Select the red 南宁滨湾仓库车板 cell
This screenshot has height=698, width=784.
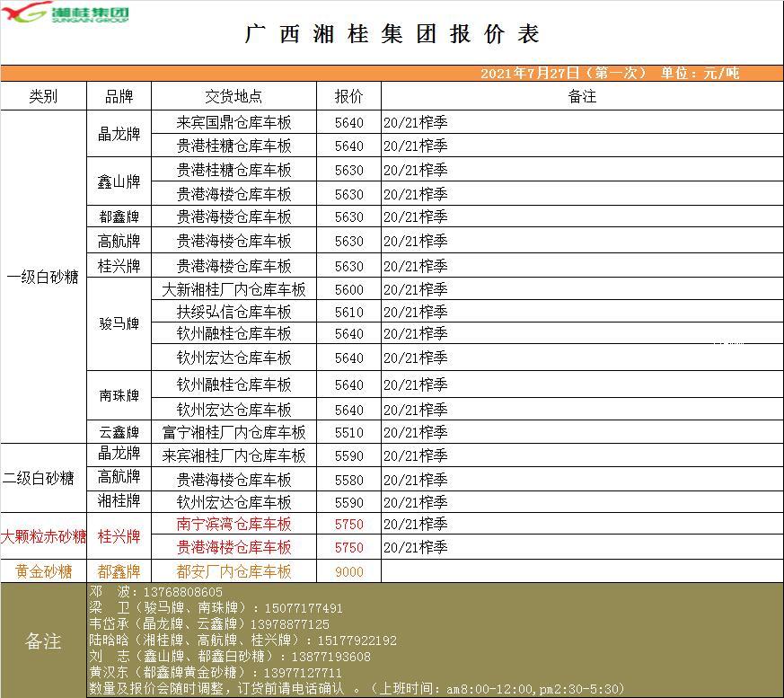[x=233, y=524]
